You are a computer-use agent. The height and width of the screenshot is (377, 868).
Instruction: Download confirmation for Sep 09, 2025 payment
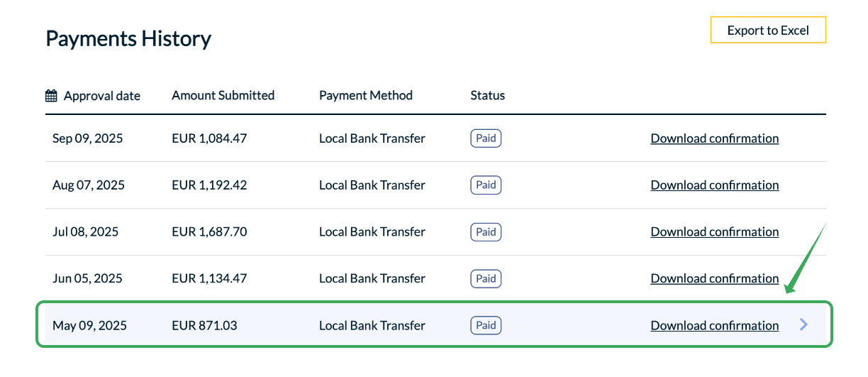(714, 138)
